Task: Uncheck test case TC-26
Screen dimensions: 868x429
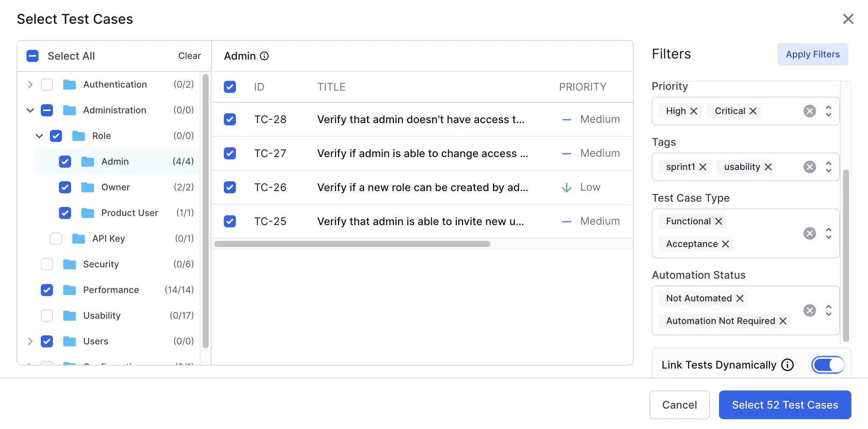Action: (x=230, y=187)
